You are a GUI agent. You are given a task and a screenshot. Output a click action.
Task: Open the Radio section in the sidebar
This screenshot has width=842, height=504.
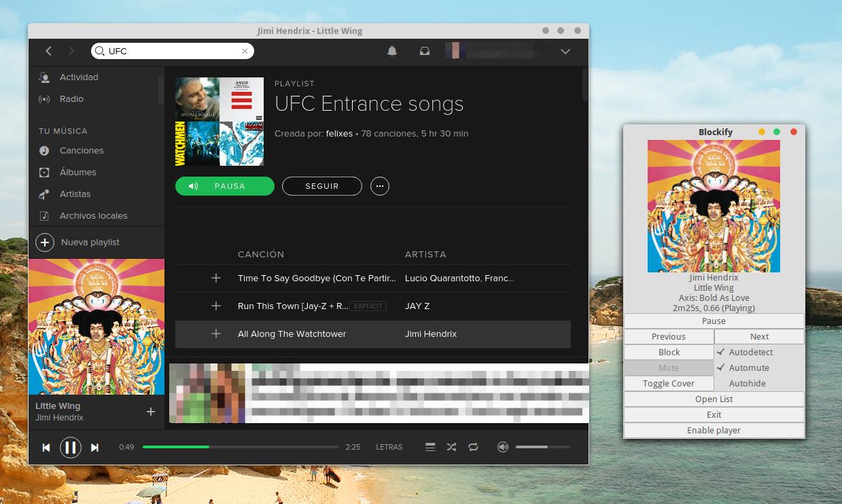70,98
